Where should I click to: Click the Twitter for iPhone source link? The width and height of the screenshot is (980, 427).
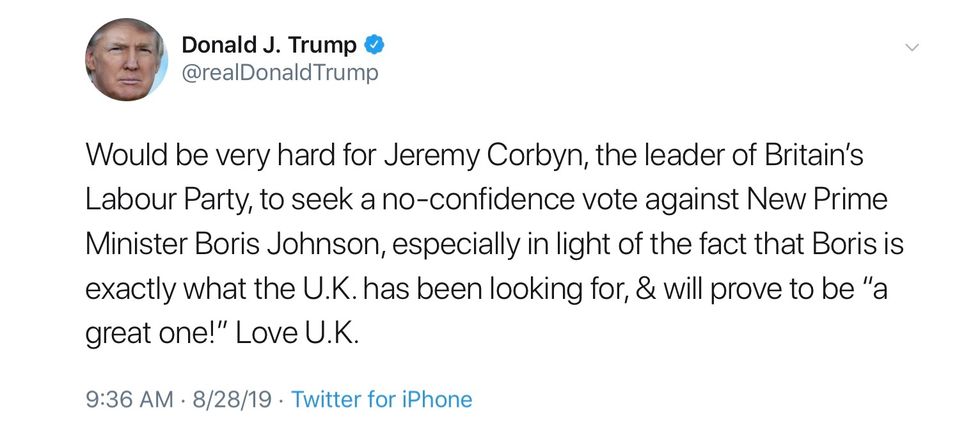tap(381, 399)
